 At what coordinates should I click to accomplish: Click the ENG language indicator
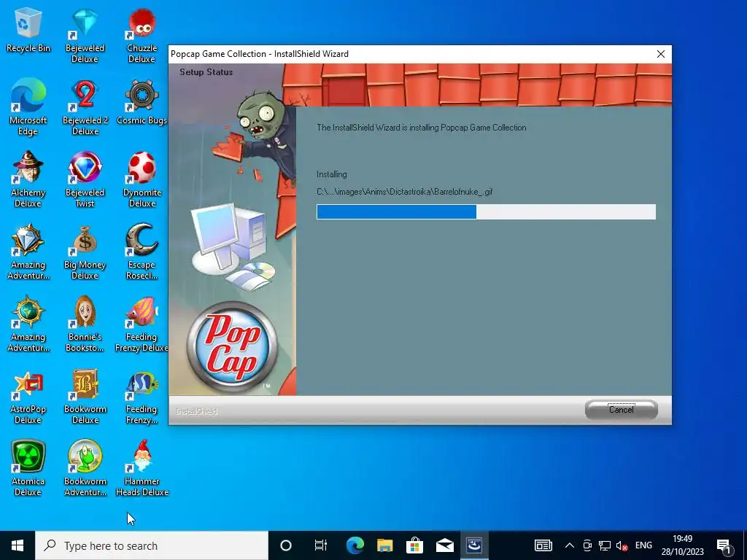pyautogui.click(x=643, y=545)
